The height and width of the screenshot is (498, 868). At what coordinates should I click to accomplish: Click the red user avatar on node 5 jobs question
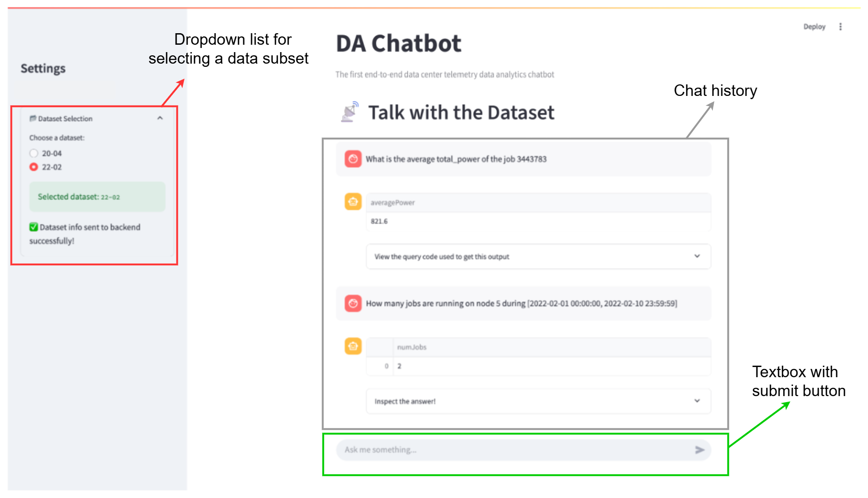353,303
